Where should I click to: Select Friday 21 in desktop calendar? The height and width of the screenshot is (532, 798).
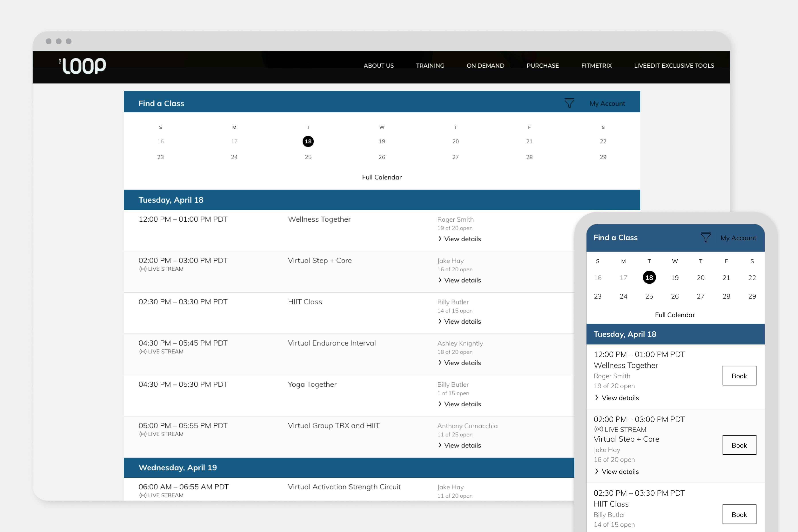(x=529, y=141)
